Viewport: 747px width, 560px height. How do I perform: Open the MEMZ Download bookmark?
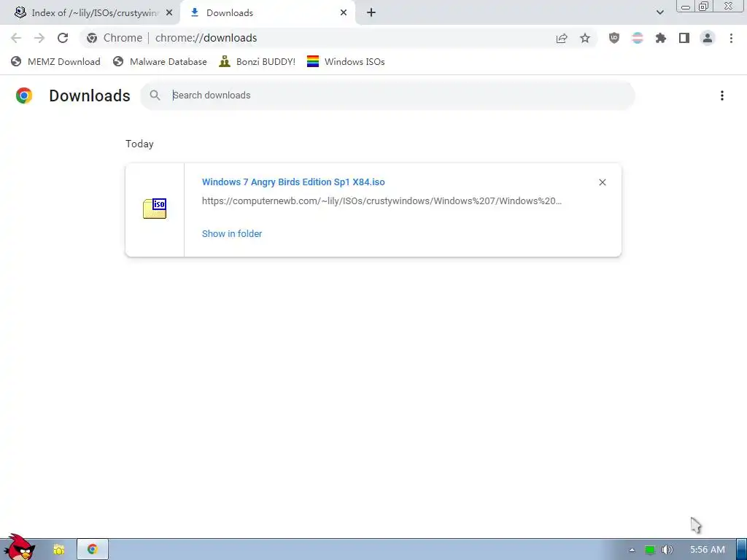pos(55,62)
